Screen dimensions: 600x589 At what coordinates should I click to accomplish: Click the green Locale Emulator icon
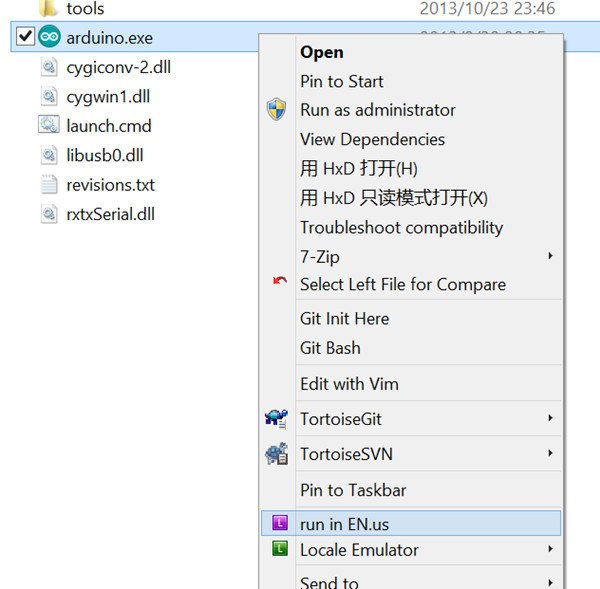(279, 549)
